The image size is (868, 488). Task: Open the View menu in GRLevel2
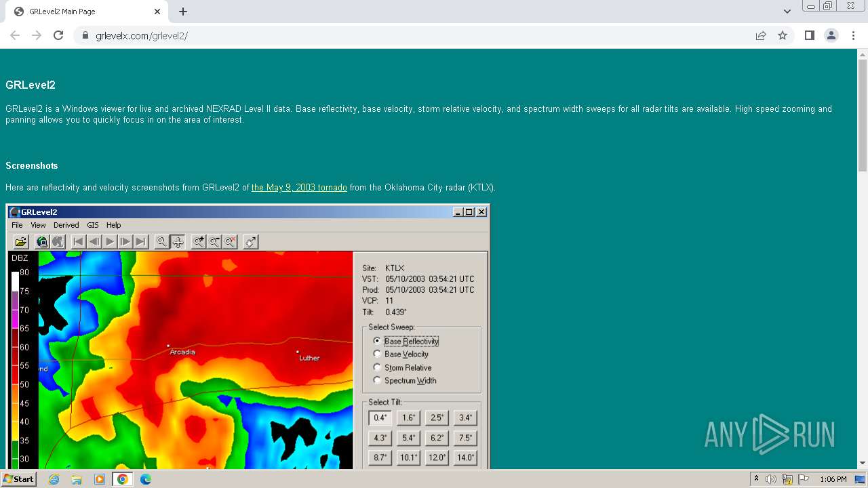coord(38,225)
